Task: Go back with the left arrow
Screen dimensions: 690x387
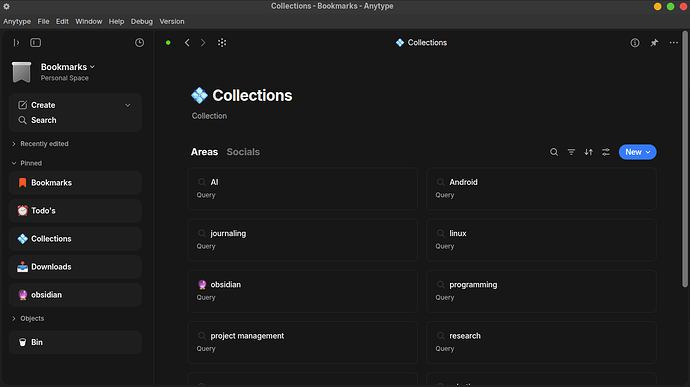Action: point(187,43)
